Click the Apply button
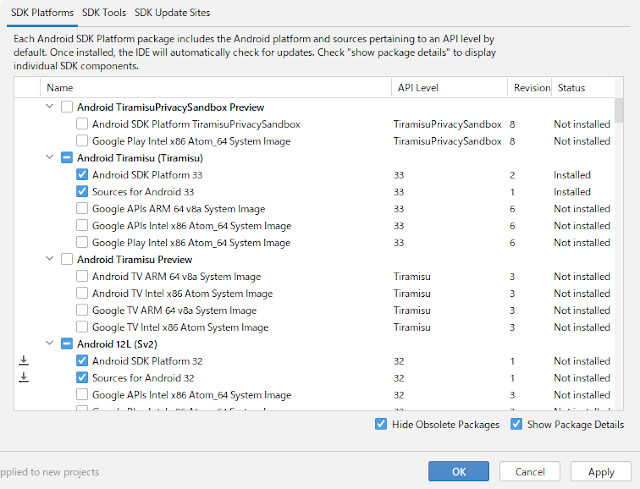This screenshot has width=640, height=489. pyautogui.click(x=601, y=471)
